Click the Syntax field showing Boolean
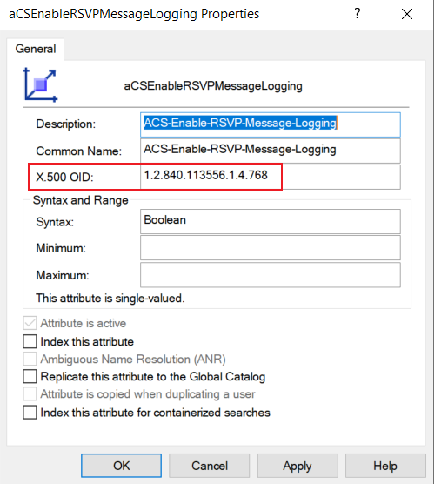 point(271,221)
